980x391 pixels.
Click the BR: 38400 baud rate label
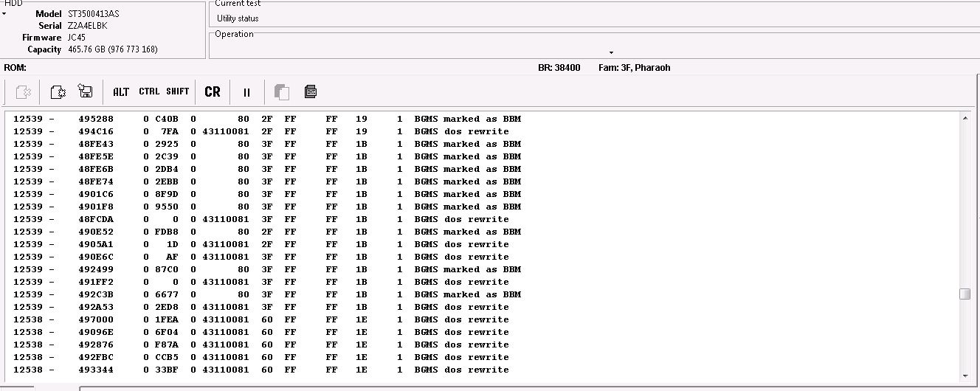(559, 68)
